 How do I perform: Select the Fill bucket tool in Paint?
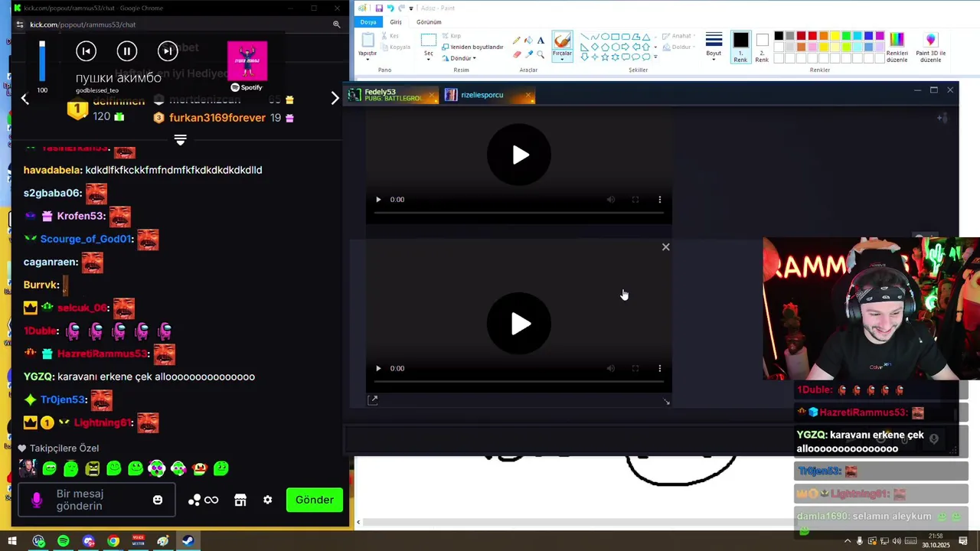tap(528, 40)
